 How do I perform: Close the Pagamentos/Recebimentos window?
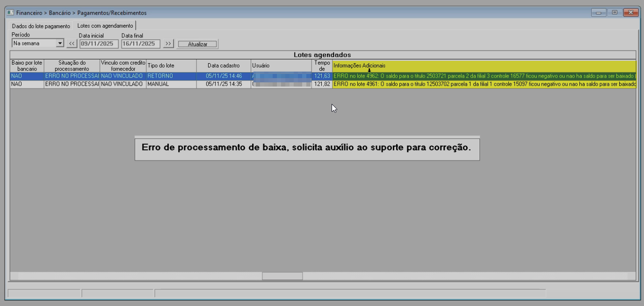631,13
